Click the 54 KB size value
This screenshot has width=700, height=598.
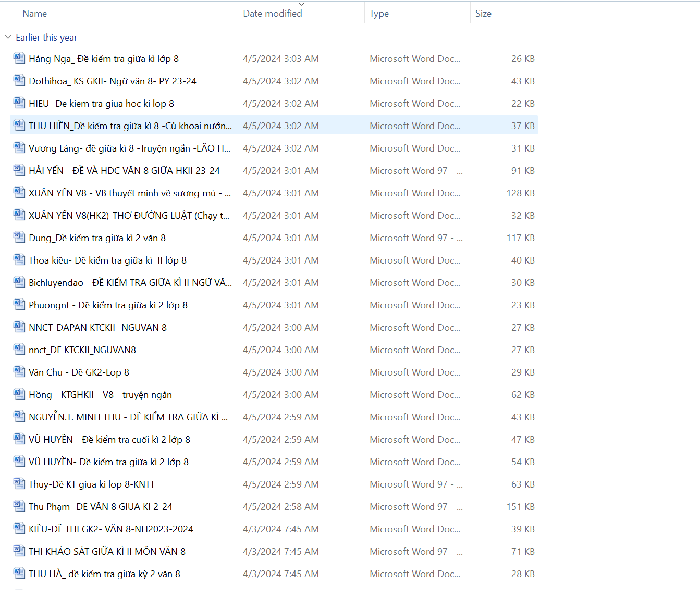click(x=523, y=462)
